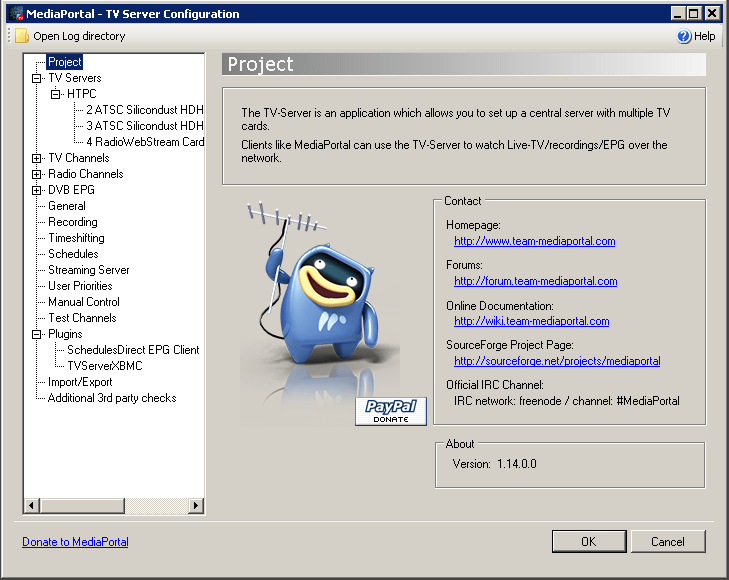Screen dimensions: 729x580
Task: Open the Manual Control page
Action: coord(84,302)
